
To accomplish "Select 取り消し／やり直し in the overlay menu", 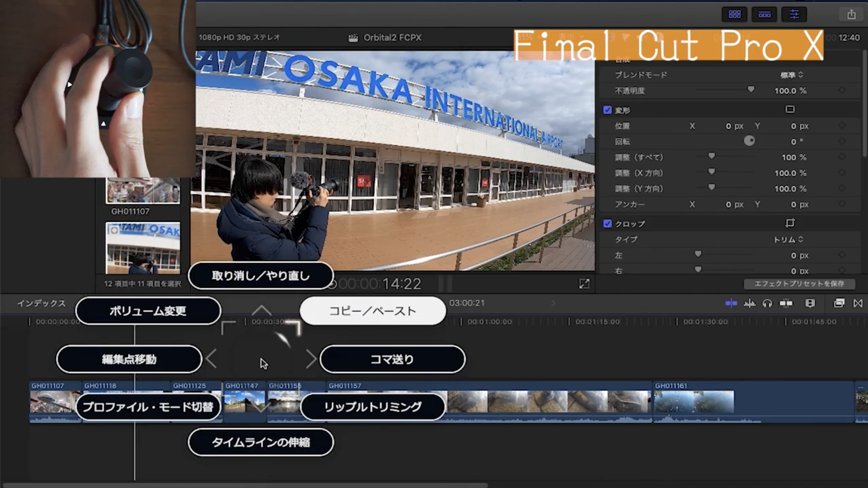I will (x=261, y=276).
